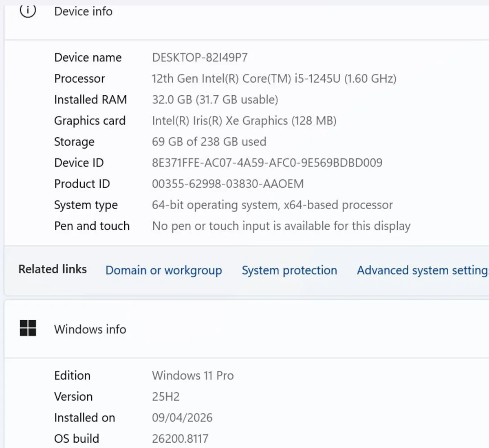Select the Product ID value
Viewport: 489px width, 448px height.
tap(227, 184)
